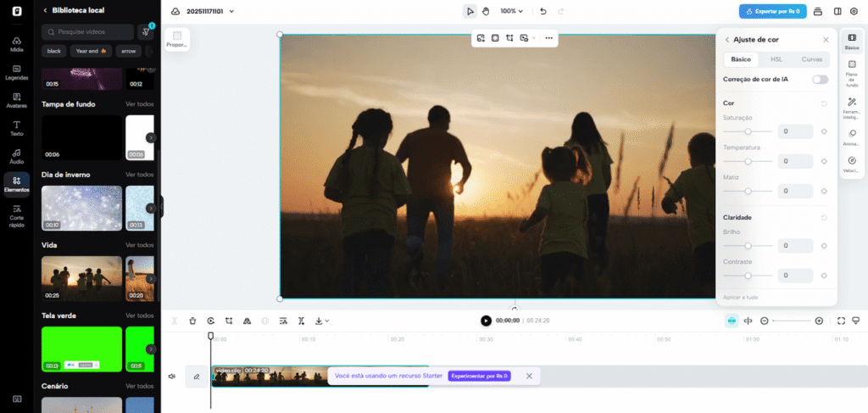Open the Texto tool in sidebar
868x413 pixels.
pyautogui.click(x=17, y=128)
